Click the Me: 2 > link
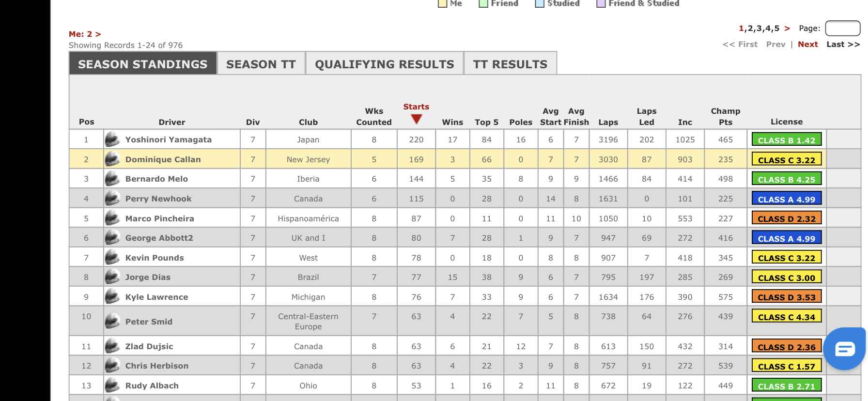 tap(85, 34)
